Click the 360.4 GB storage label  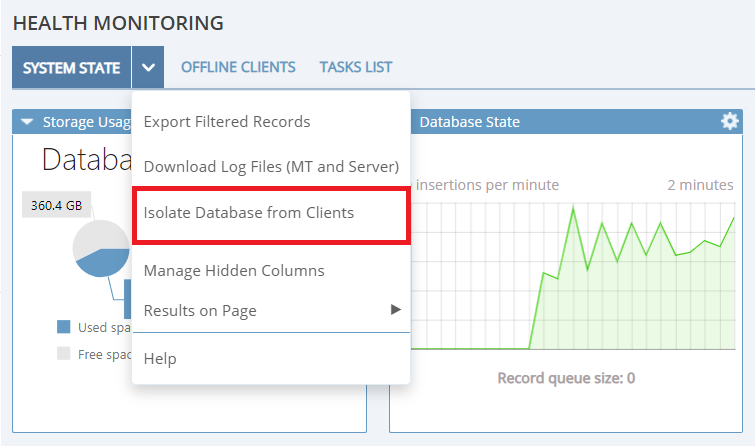tap(56, 205)
